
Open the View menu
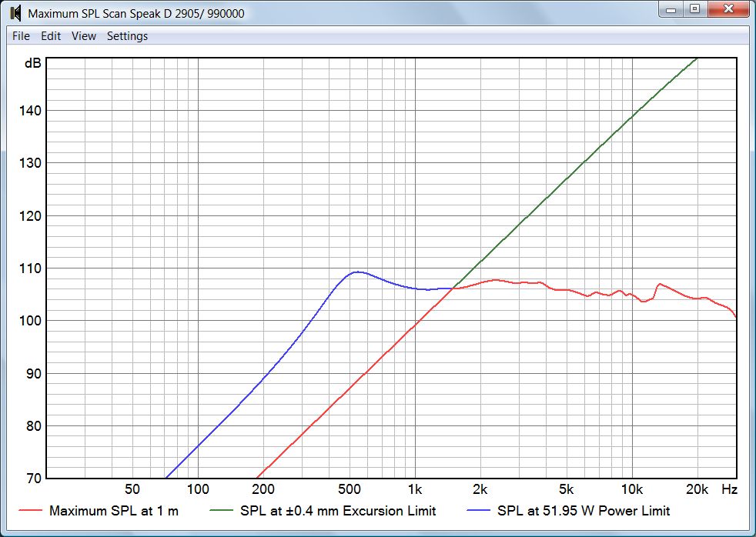(84, 36)
